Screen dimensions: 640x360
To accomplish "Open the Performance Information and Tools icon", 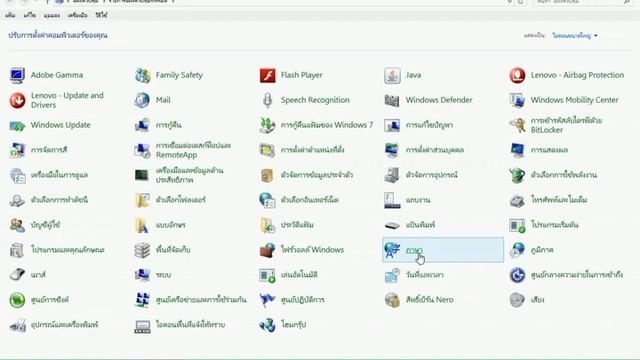I will pos(142,176).
